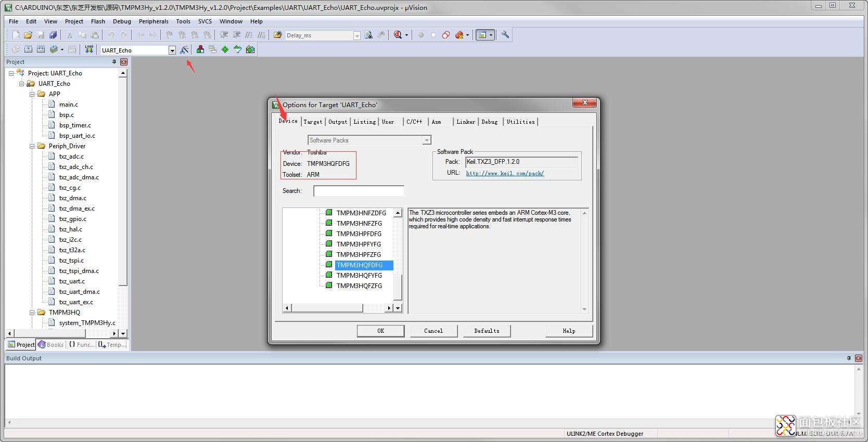Pin the Build Output panel

pos(849,358)
